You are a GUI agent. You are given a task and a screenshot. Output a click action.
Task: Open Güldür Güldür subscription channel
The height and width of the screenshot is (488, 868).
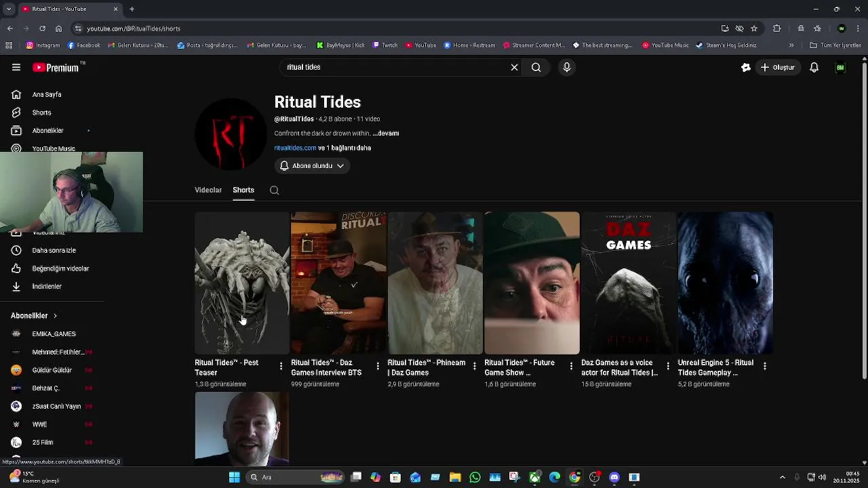(52, 370)
